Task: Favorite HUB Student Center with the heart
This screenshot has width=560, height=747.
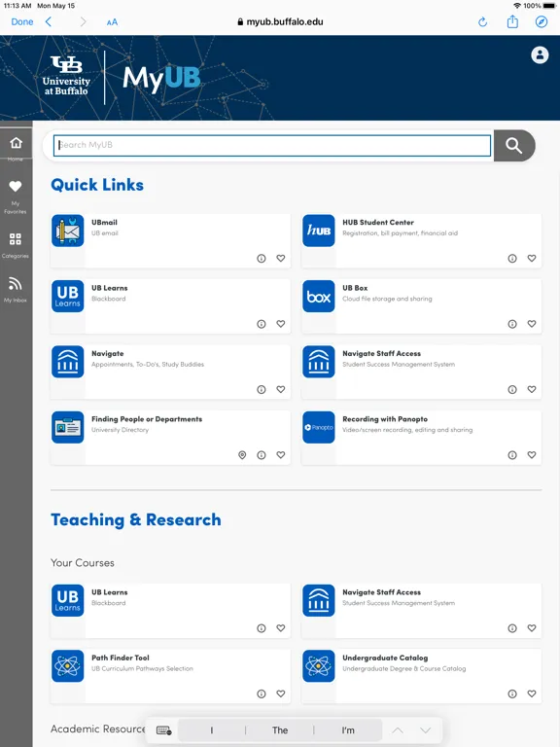Action: pos(532,258)
